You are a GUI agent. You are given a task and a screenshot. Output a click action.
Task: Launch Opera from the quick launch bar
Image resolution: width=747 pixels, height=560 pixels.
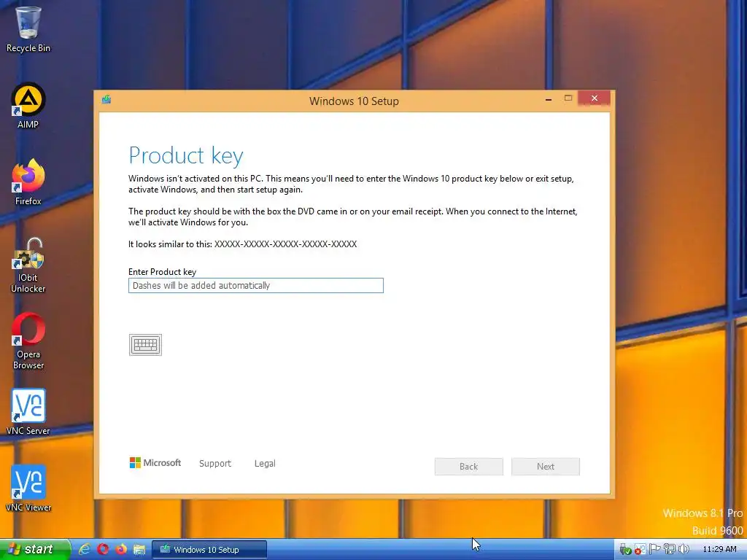103,549
